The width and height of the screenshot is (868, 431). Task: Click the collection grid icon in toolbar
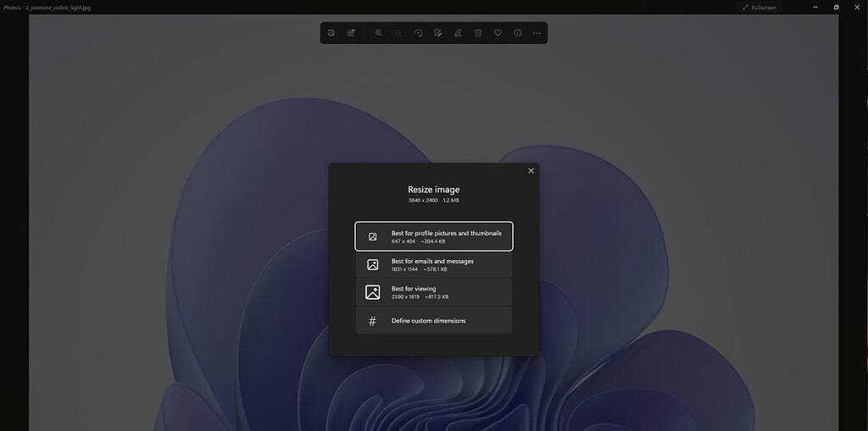tap(351, 33)
